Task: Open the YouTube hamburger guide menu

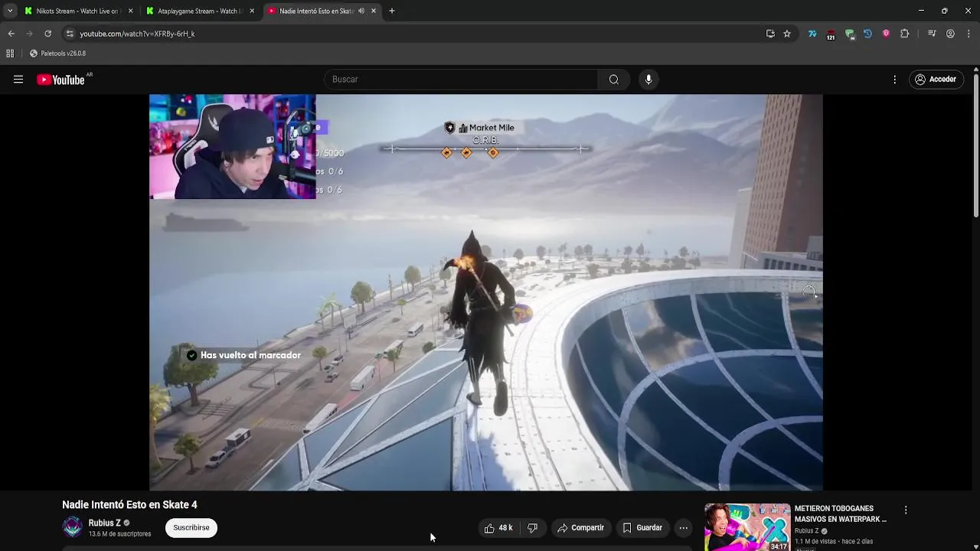Action: click(x=18, y=80)
